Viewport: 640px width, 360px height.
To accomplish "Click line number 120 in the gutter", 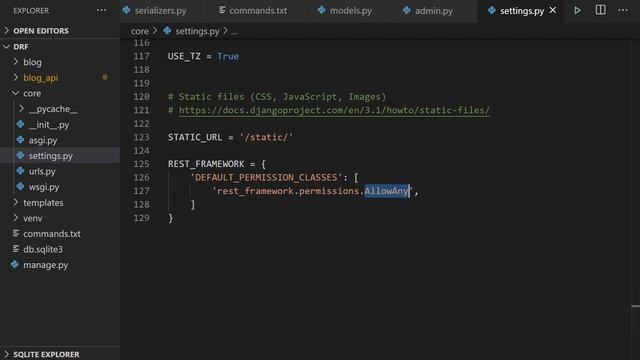I will 141,97.
